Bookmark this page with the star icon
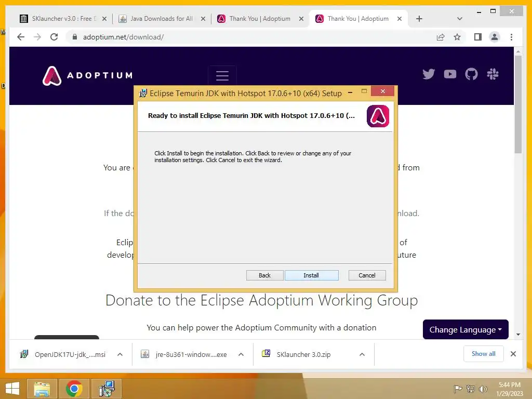Image resolution: width=532 pixels, height=399 pixels. [457, 37]
